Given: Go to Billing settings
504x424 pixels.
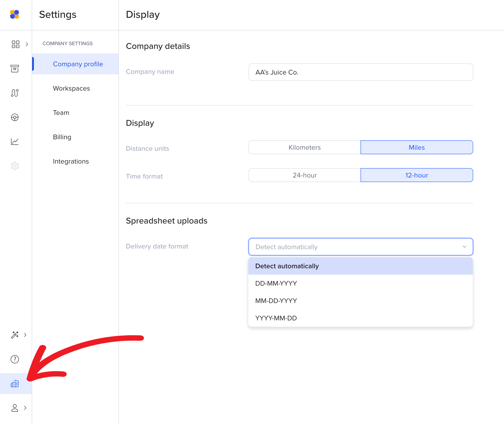Looking at the screenshot, I should pos(62,137).
